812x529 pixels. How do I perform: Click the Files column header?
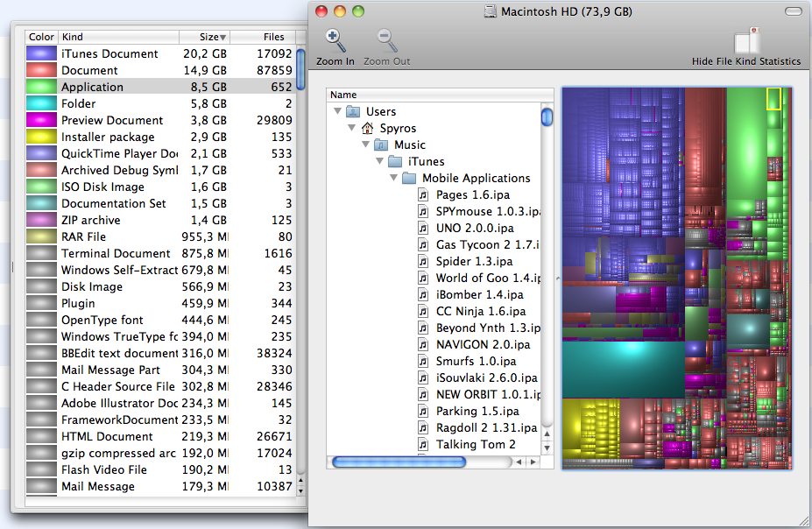coord(263,37)
